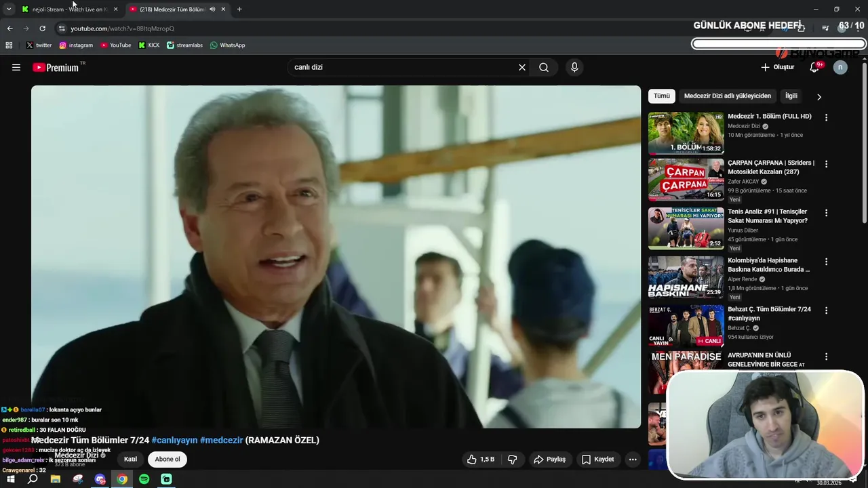Open Behzat Ç. live stream thumbnail
868x488 pixels.
(x=686, y=326)
